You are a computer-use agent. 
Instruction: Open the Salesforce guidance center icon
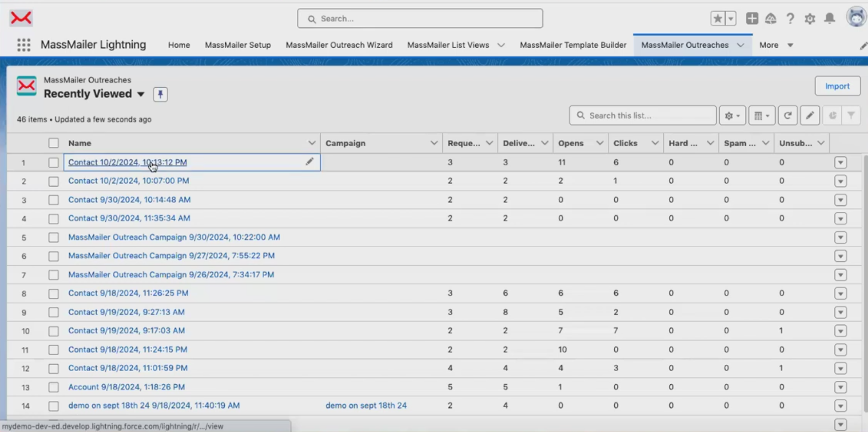(771, 18)
